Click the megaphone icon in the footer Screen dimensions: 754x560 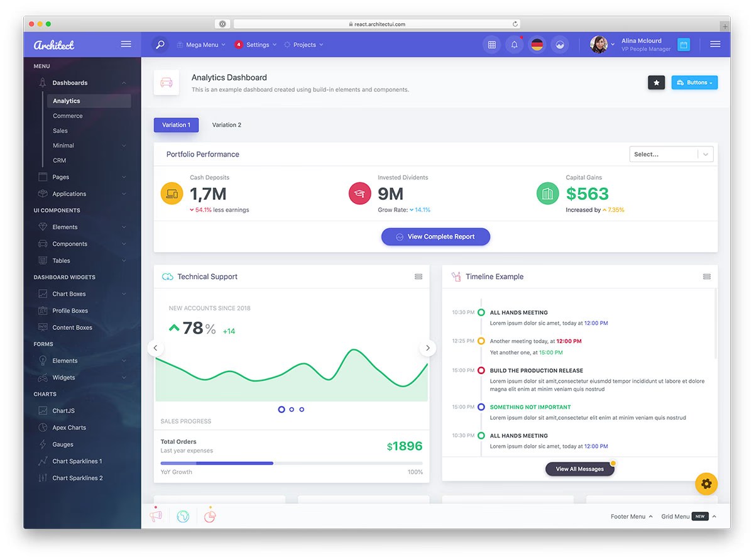click(x=155, y=515)
